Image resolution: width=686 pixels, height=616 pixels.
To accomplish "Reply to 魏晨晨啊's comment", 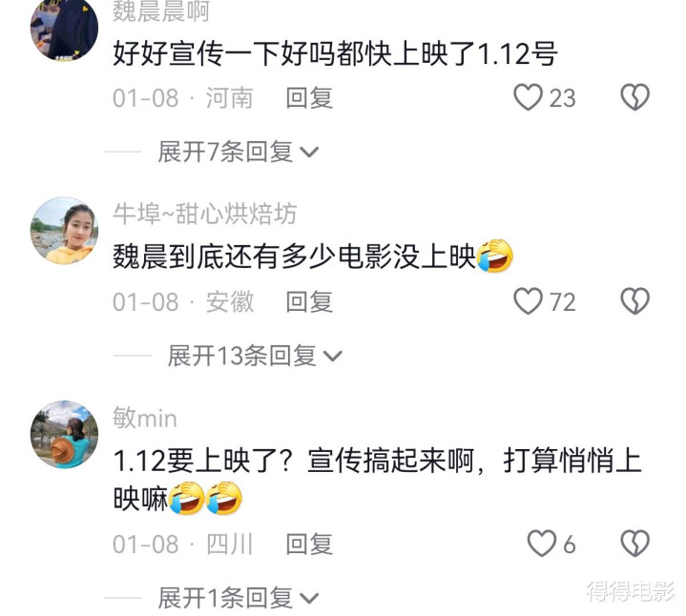I will click(x=309, y=97).
